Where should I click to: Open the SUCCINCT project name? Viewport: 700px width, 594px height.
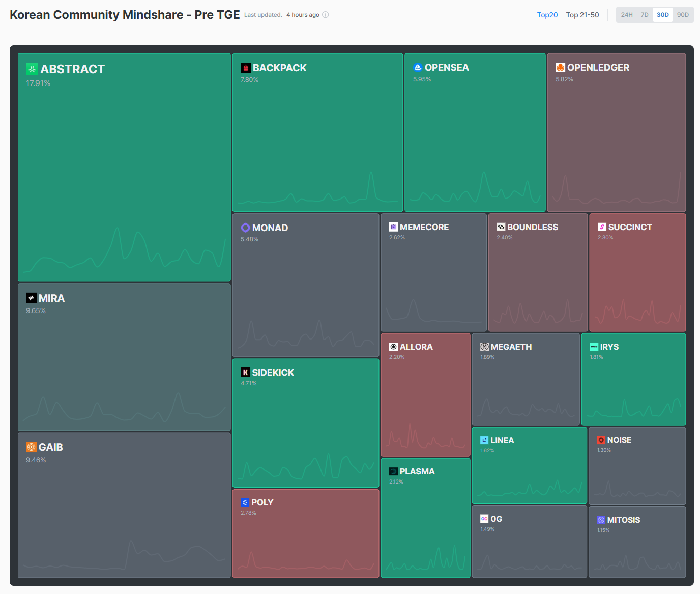[x=630, y=227]
